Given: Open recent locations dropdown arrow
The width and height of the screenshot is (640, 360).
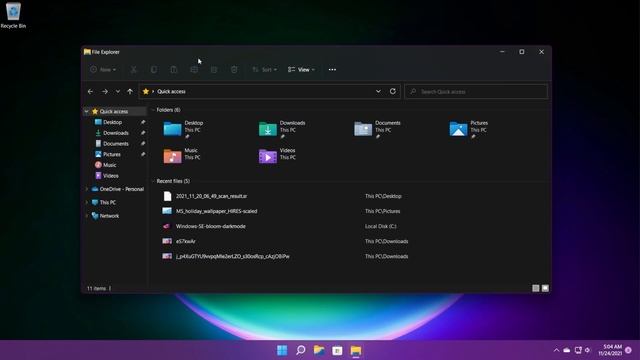Looking at the screenshot, I should pyautogui.click(x=118, y=91).
